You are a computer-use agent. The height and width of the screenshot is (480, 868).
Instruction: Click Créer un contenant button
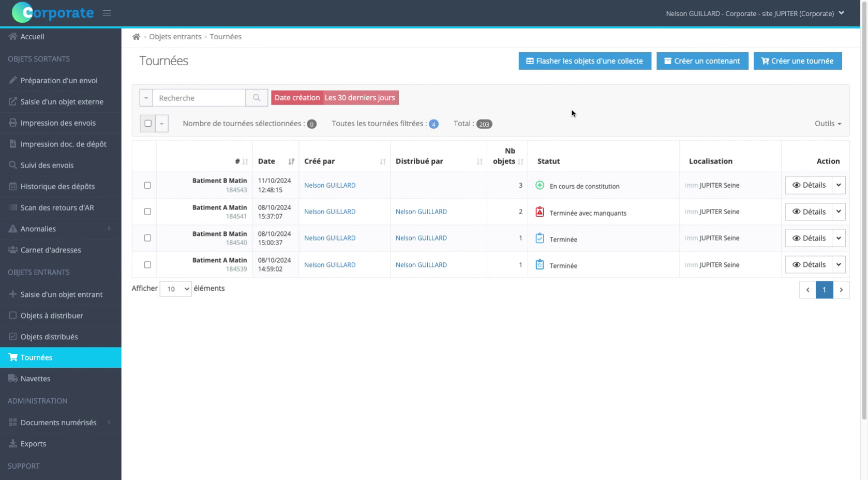pos(702,61)
